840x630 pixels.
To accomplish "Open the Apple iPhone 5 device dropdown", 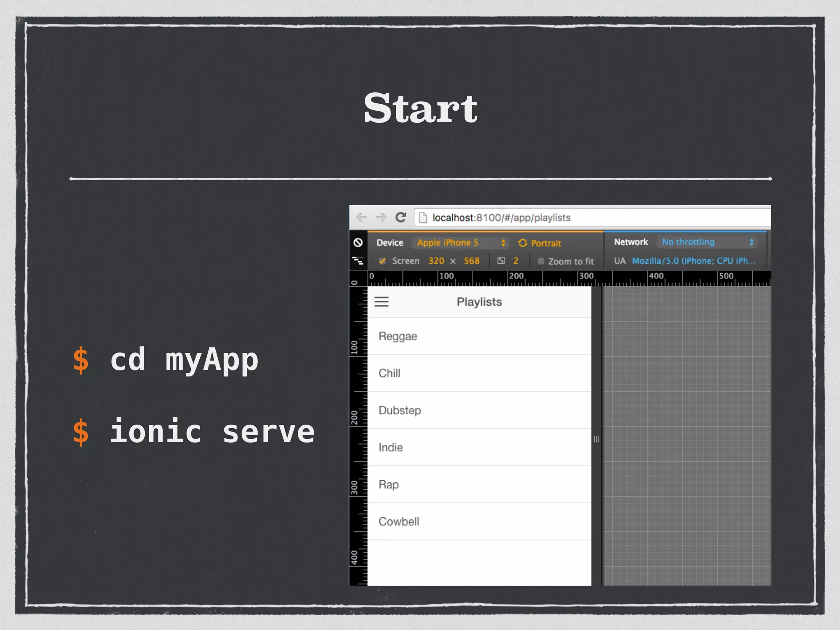I will (x=461, y=243).
